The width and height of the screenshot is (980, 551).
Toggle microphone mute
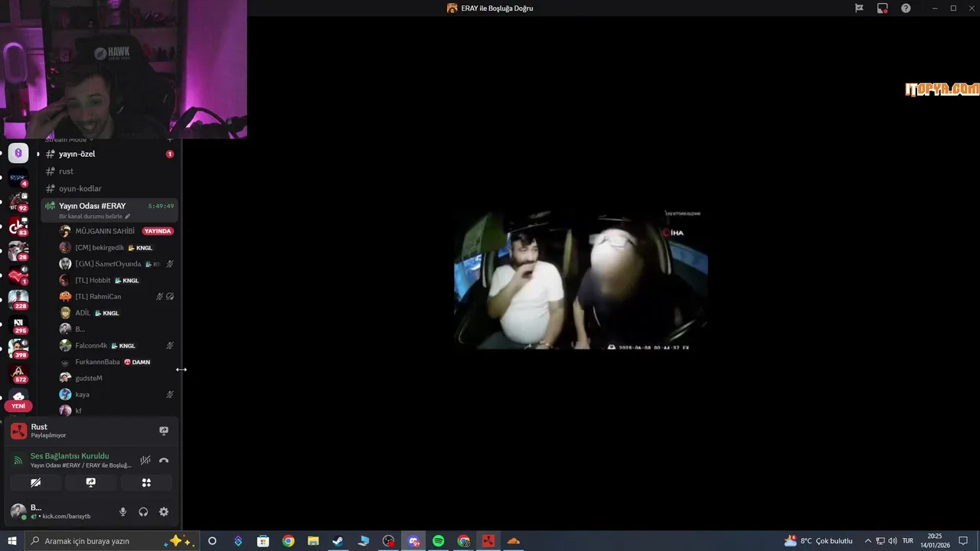122,512
